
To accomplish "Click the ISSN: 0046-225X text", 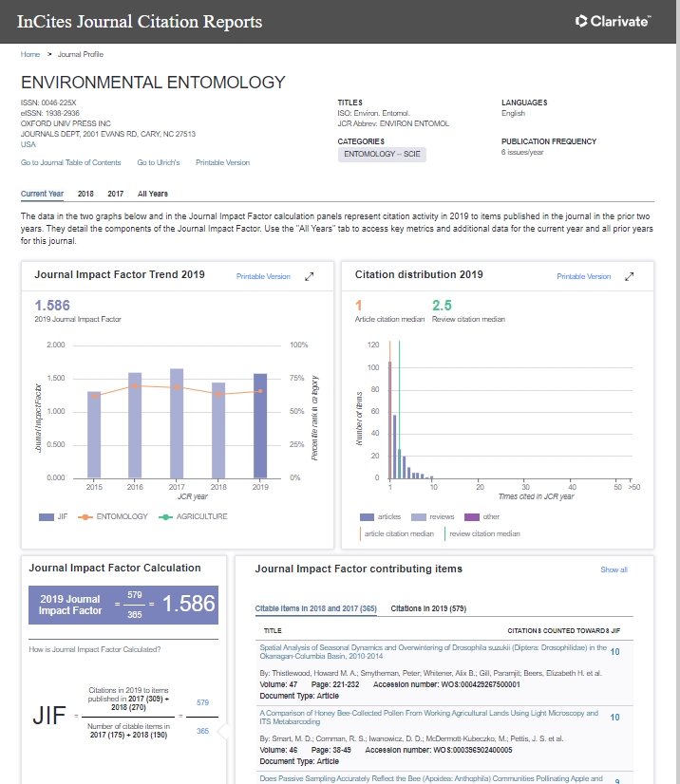I will tap(48, 103).
